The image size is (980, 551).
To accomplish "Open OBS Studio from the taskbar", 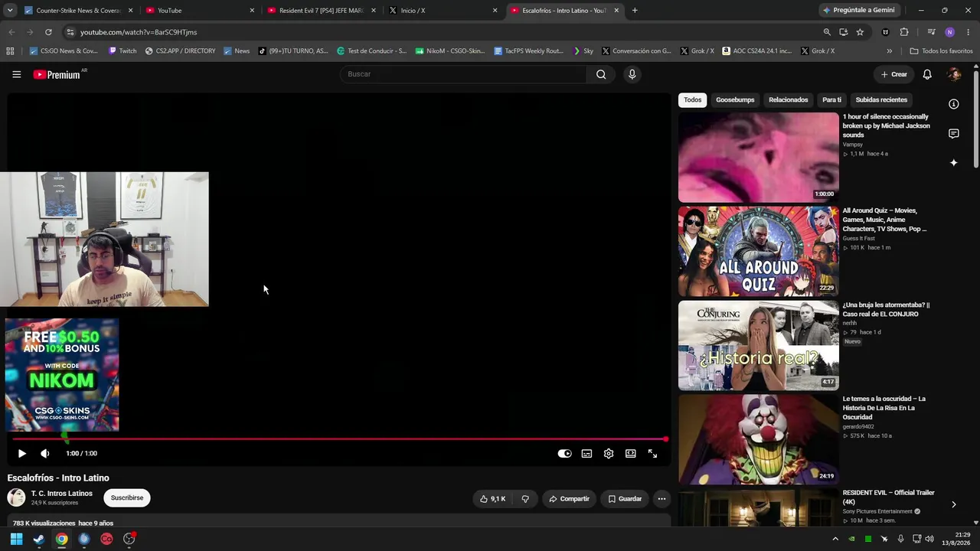I will pos(129,539).
